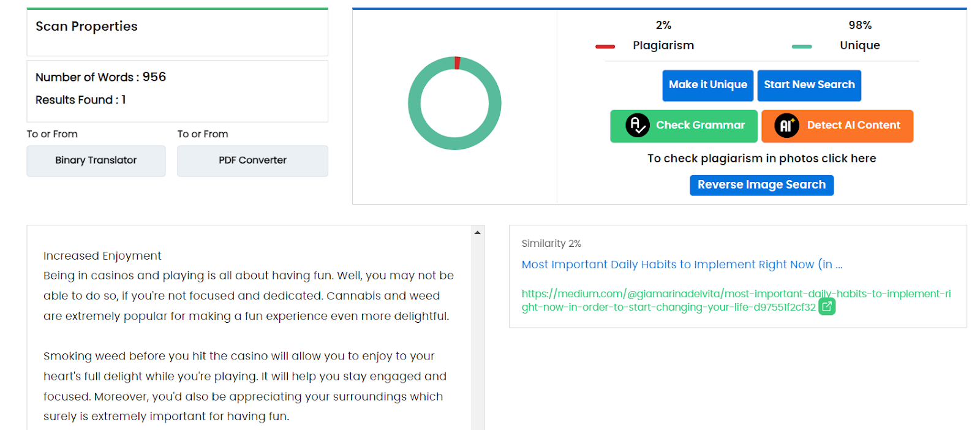Click the 'Similarity 2%' label

click(x=551, y=244)
